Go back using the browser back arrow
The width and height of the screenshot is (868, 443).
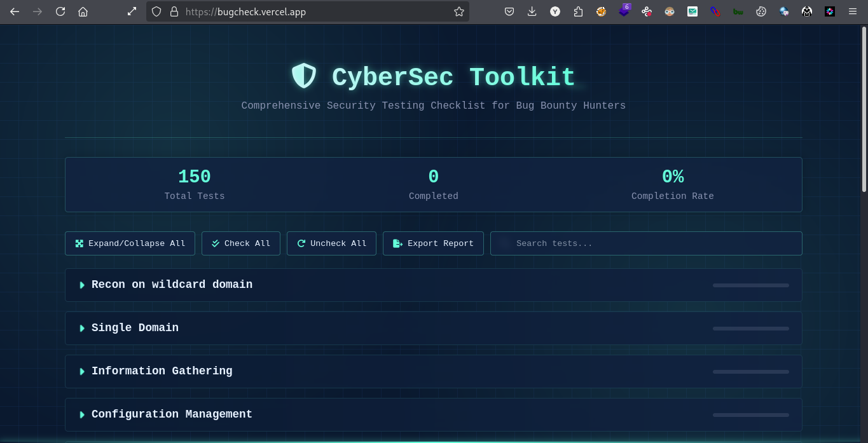pyautogui.click(x=15, y=11)
